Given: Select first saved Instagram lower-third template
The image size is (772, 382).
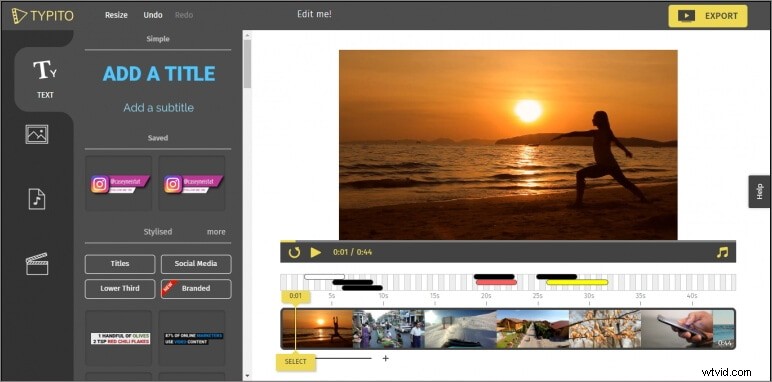Looking at the screenshot, I should pos(119,183).
